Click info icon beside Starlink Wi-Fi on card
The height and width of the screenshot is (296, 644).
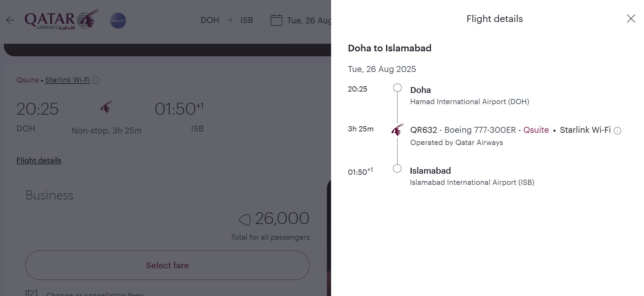tap(96, 80)
